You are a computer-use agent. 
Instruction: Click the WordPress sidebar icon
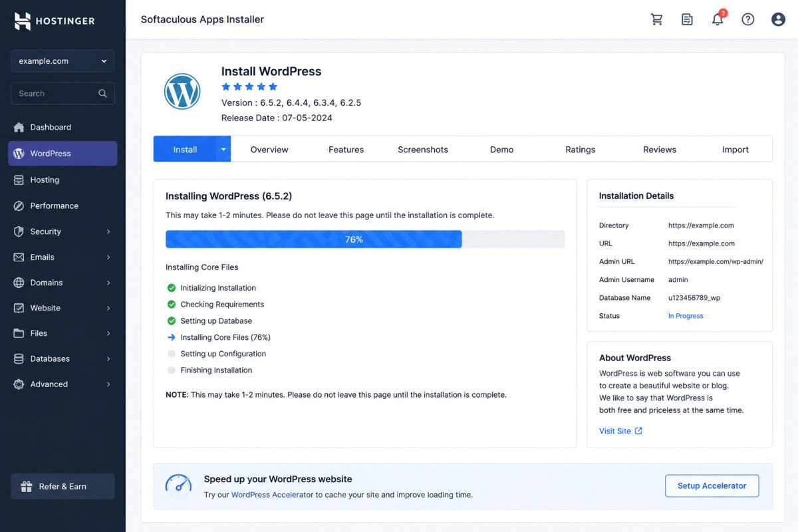click(x=19, y=154)
